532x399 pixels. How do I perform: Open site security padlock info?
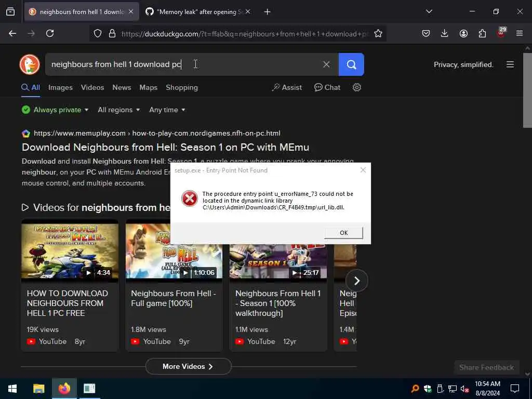coord(112,33)
